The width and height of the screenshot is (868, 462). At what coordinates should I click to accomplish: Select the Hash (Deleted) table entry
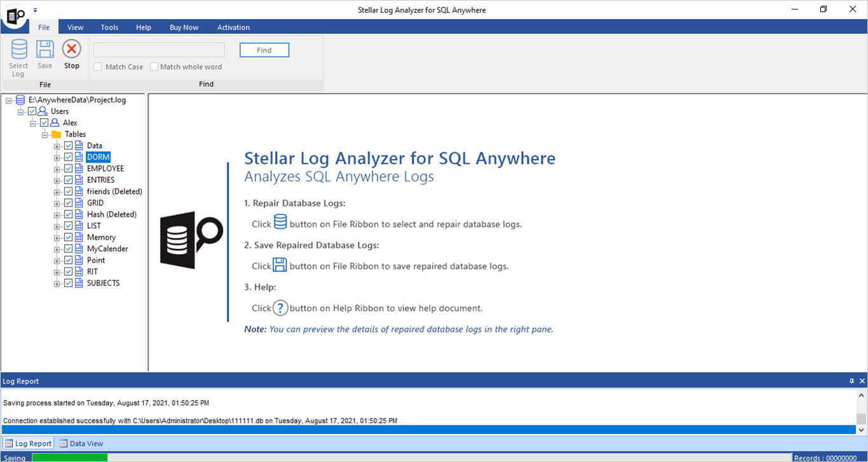[112, 214]
